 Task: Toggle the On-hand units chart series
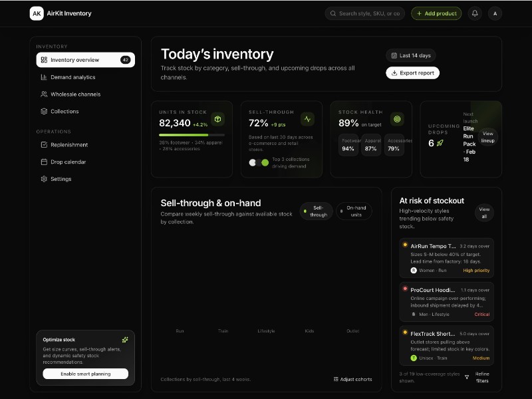tap(354, 211)
